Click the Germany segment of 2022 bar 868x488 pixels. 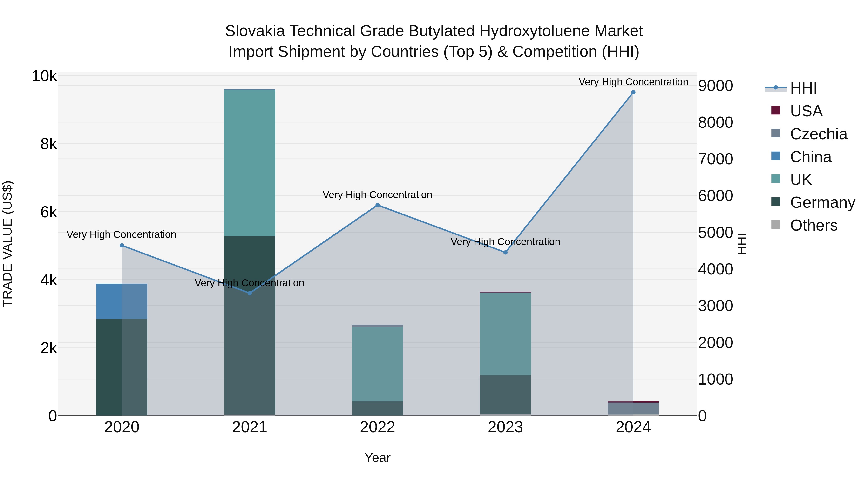pos(377,408)
